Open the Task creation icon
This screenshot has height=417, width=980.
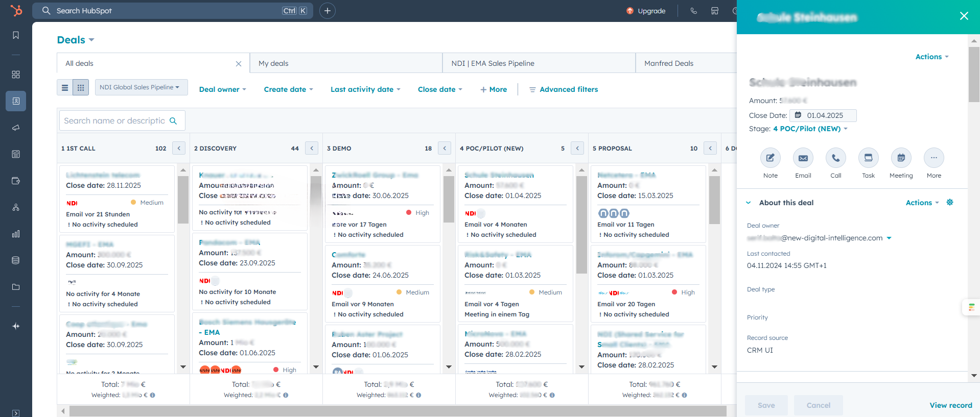(868, 158)
